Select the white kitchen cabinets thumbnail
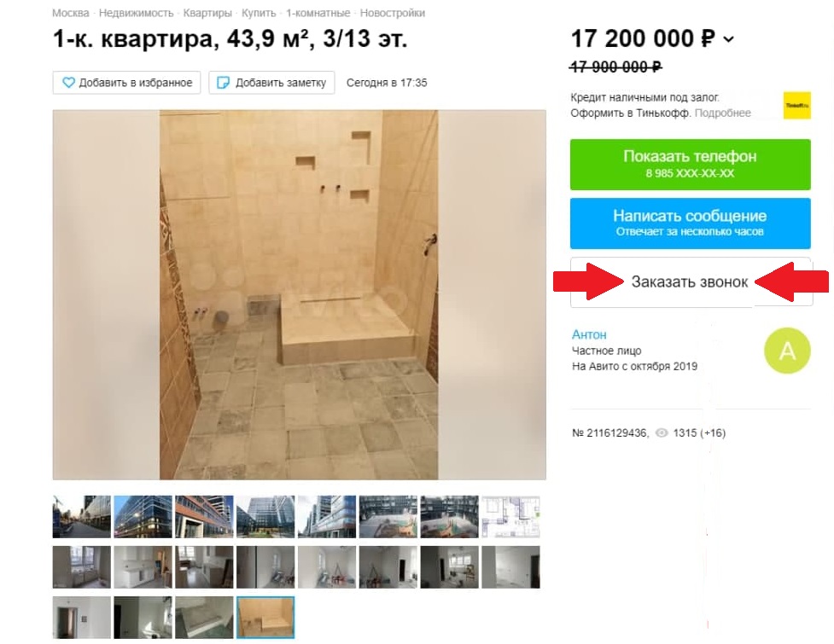 (x=143, y=567)
